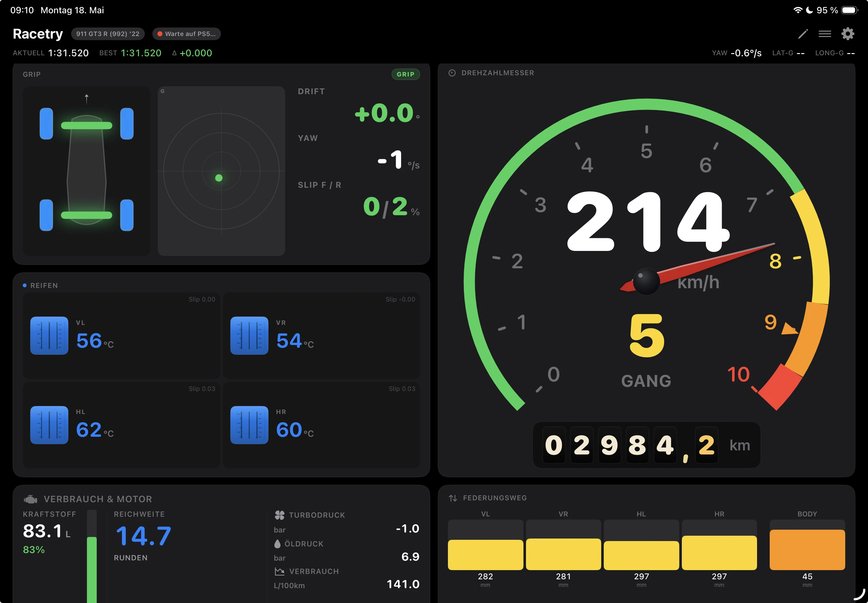Tap the pencil edit layout icon

point(803,34)
